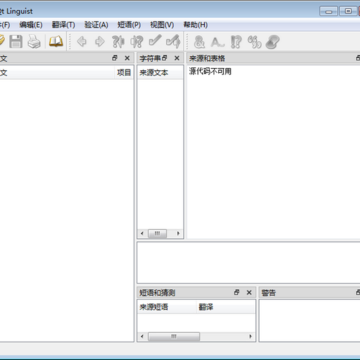Float the 警告 panel
The image size is (360, 360).
point(358,292)
